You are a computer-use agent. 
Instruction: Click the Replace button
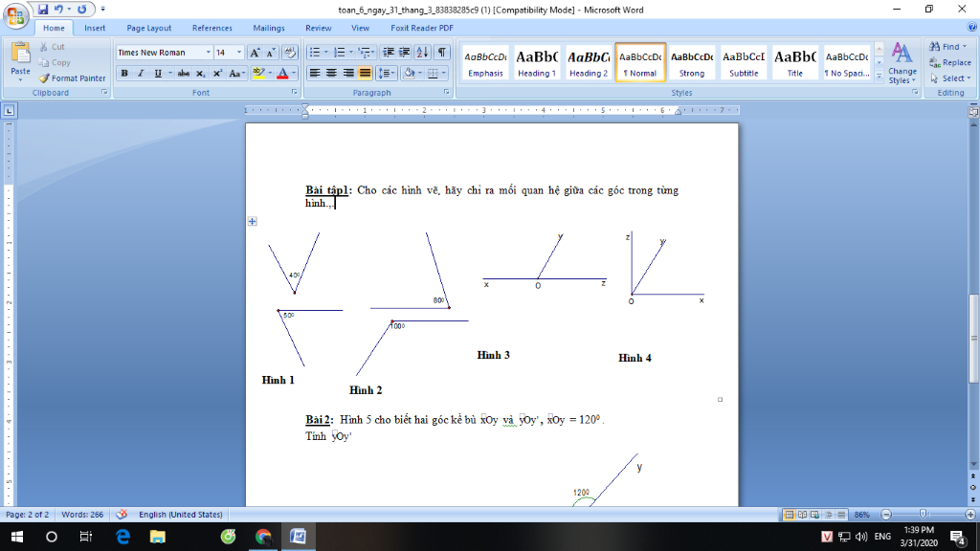(x=950, y=62)
